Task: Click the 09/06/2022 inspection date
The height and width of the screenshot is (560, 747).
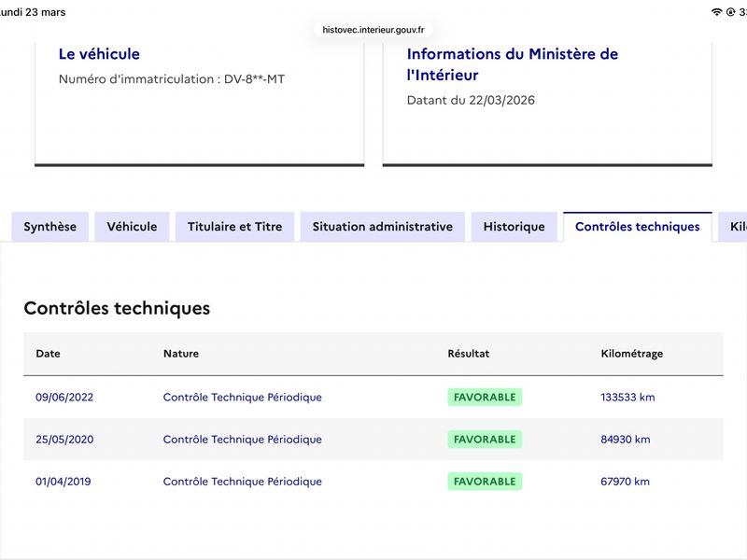Action: pos(64,398)
